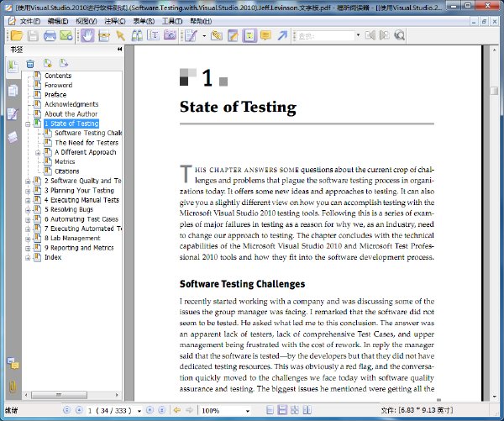Viewport: 504px width, 421px height.
Task: Choose the Select arrow tool
Action: coord(120,35)
